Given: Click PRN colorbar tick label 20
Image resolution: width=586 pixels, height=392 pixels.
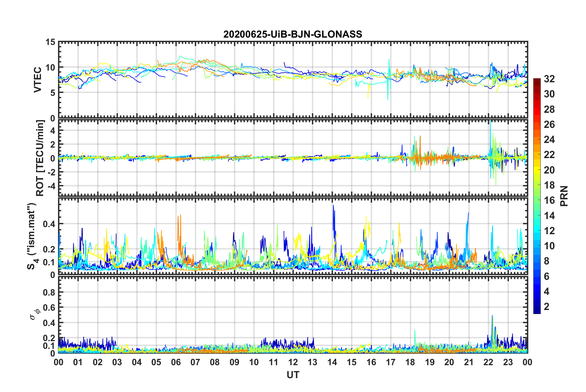Looking at the screenshot, I should pos(549,170).
